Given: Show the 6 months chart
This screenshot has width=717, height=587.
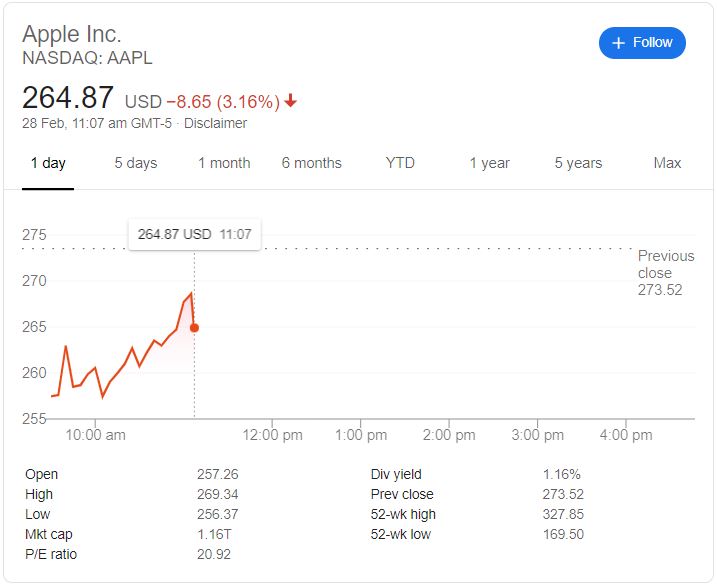Looking at the screenshot, I should pyautogui.click(x=311, y=163).
